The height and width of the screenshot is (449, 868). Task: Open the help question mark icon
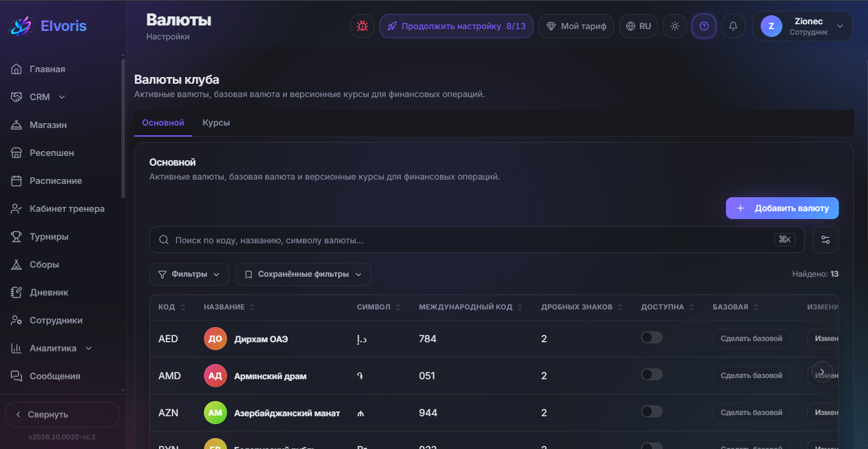pyautogui.click(x=704, y=26)
